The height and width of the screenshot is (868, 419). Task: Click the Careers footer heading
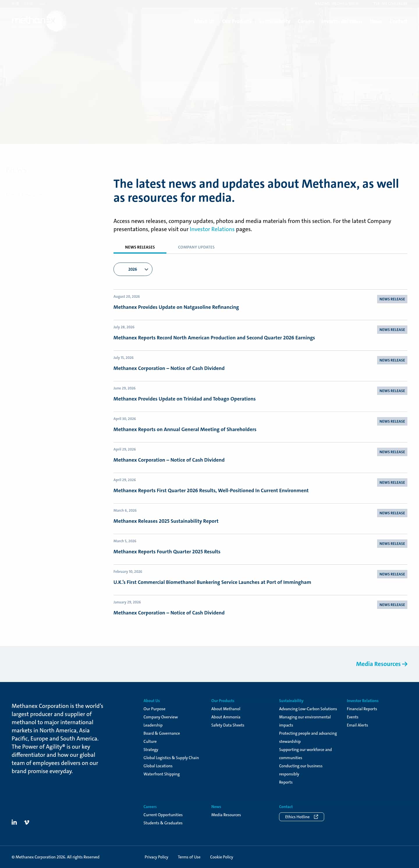pyautogui.click(x=150, y=807)
